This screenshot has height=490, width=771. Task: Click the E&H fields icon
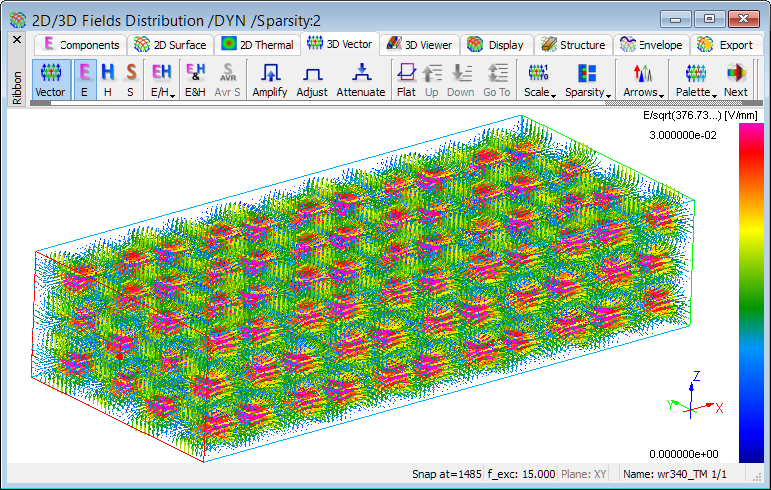coord(196,80)
